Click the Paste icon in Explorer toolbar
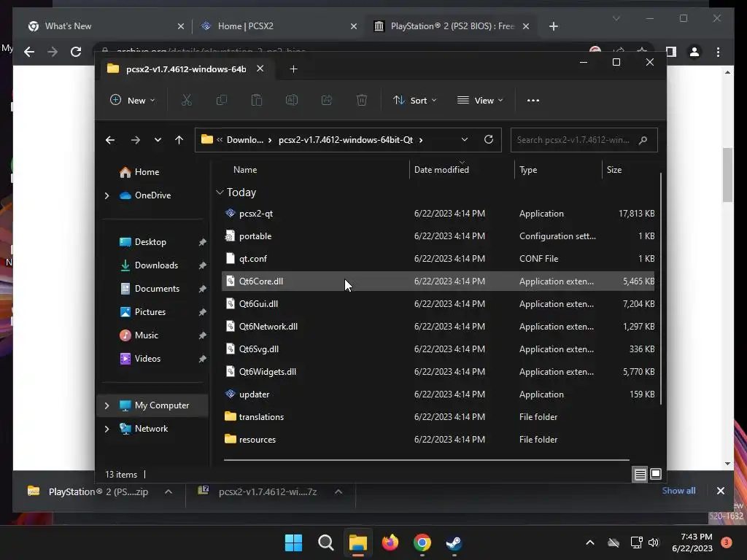The width and height of the screenshot is (747, 560). [256, 100]
